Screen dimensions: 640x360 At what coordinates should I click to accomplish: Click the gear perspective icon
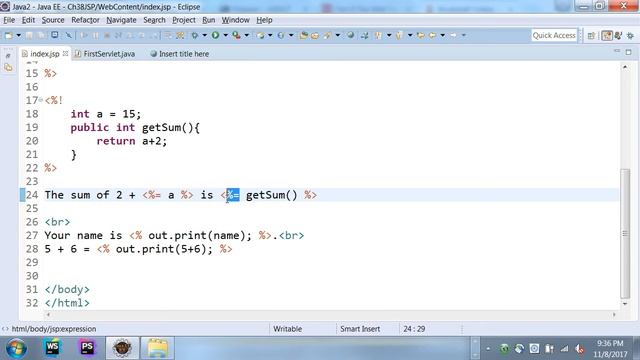click(x=630, y=36)
